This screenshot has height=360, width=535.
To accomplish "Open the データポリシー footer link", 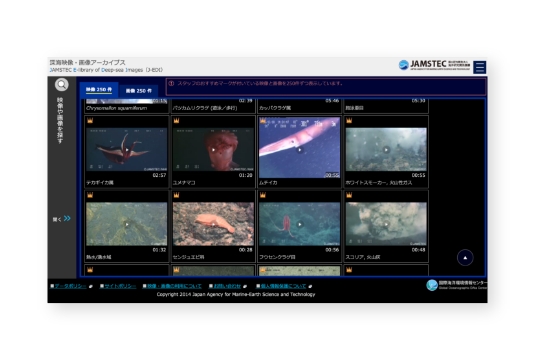I will pyautogui.click(x=70, y=286).
